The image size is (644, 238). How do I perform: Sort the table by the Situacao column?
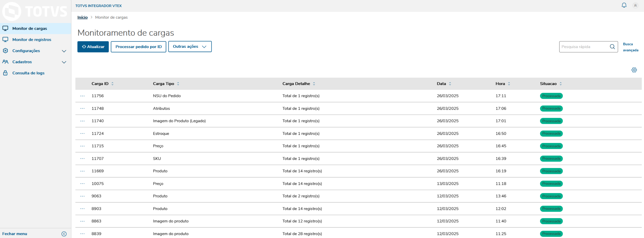pyautogui.click(x=560, y=84)
